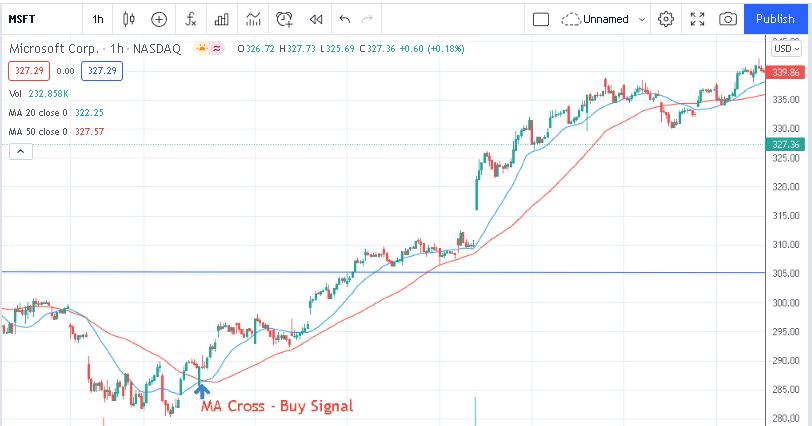Viewport: 812px width, 426px height.
Task: Select the MA Cross - Buy Signal text
Action: (277, 406)
